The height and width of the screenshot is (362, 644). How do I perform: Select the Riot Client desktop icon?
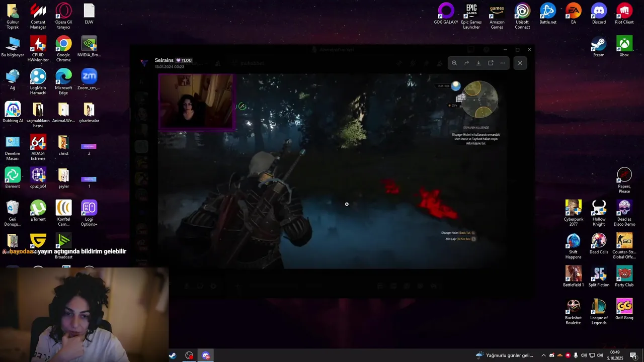click(624, 14)
